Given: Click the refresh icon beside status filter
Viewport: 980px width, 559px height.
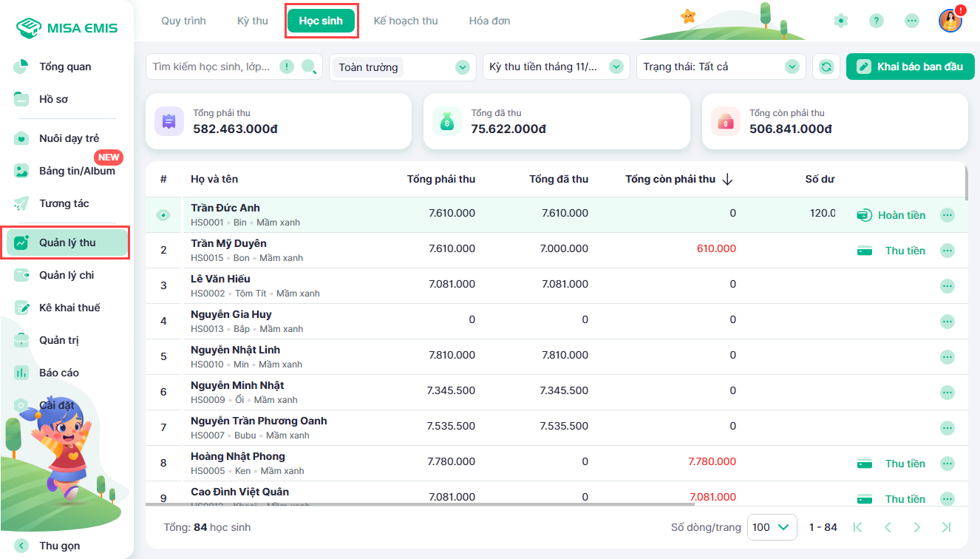Looking at the screenshot, I should [x=826, y=67].
